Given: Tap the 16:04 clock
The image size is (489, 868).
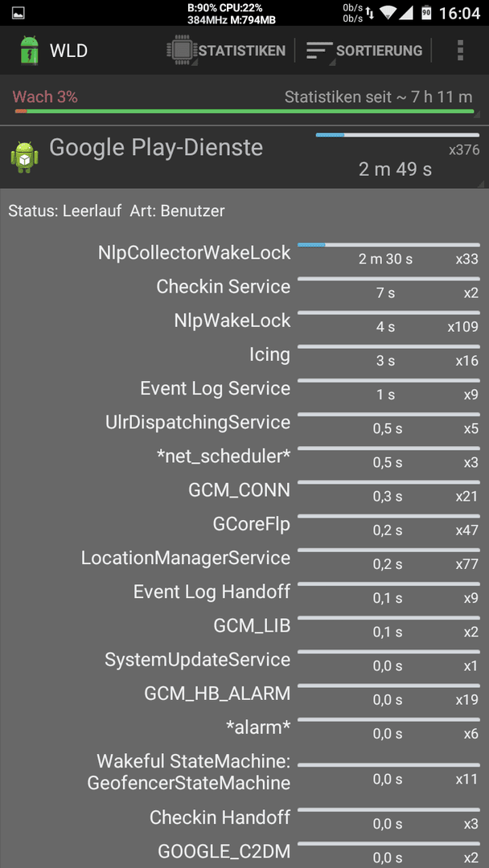Looking at the screenshot, I should click(x=459, y=13).
